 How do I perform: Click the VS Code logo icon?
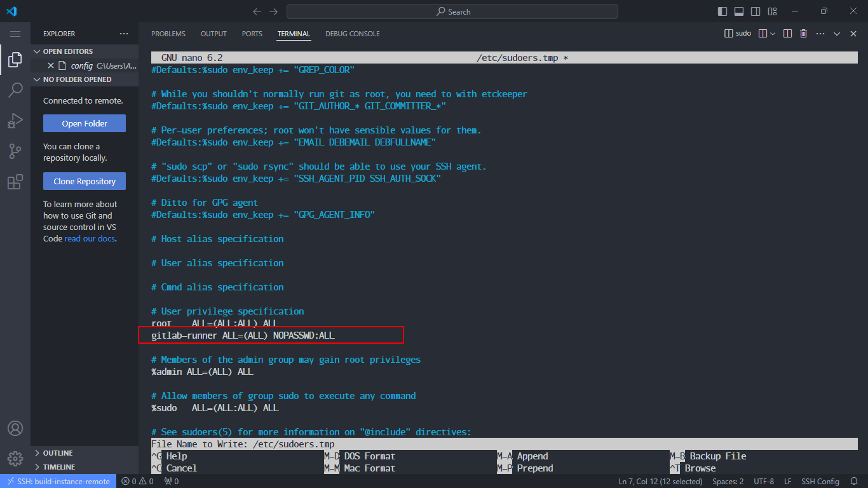click(11, 11)
